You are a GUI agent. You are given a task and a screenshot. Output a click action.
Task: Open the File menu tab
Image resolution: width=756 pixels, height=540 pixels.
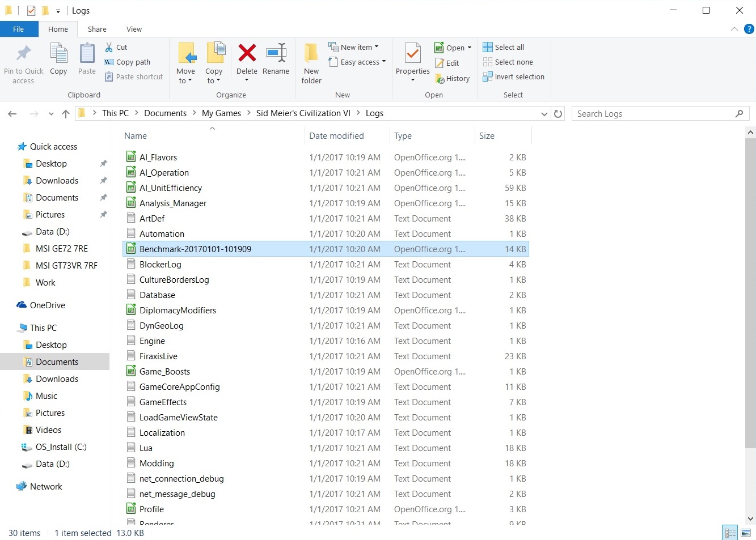click(19, 29)
